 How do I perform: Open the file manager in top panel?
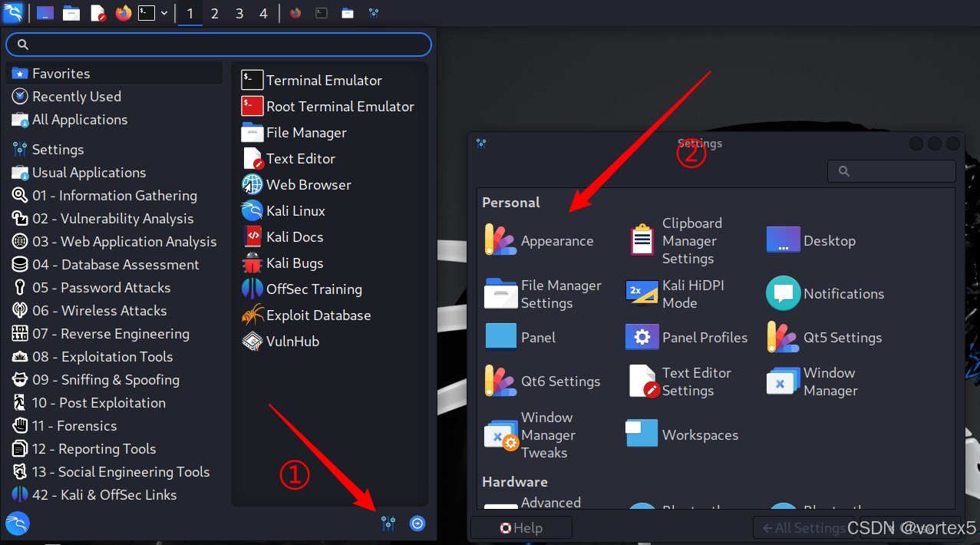pyautogui.click(x=71, y=13)
